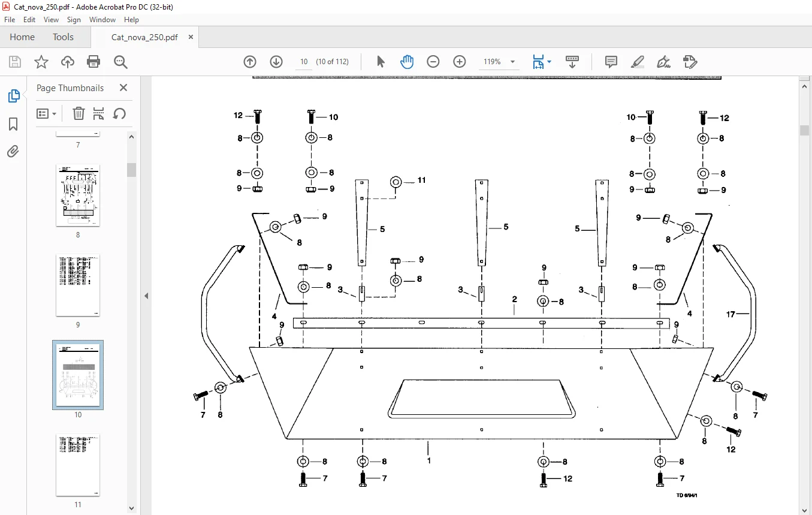Toggle the Bookmarks navigation panel

(13, 124)
